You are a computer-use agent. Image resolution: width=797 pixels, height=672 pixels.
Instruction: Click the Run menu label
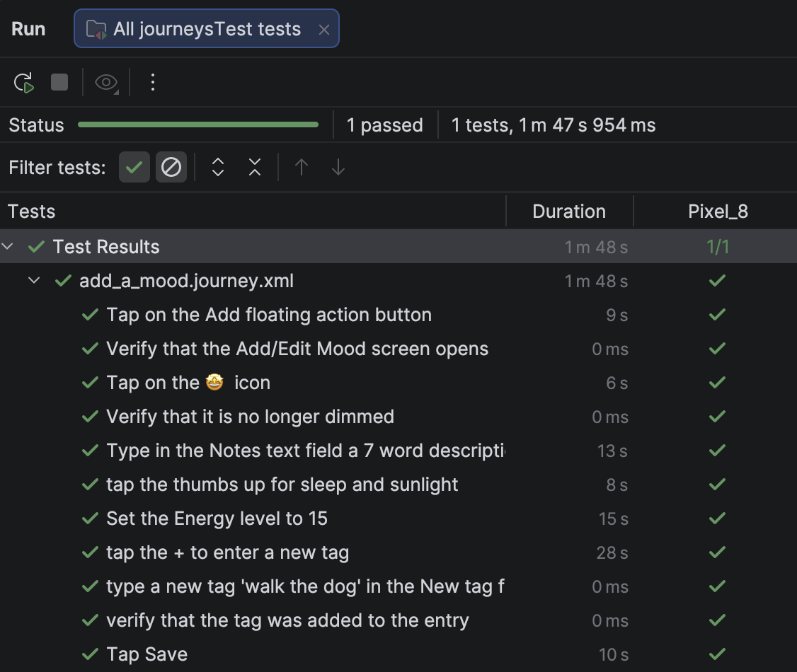pyautogui.click(x=28, y=28)
